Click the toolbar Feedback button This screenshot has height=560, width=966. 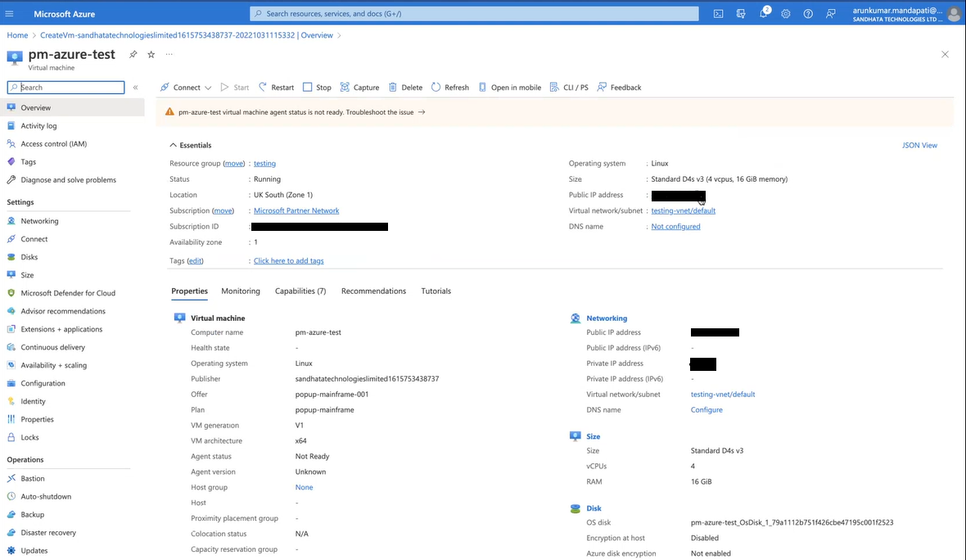point(619,88)
